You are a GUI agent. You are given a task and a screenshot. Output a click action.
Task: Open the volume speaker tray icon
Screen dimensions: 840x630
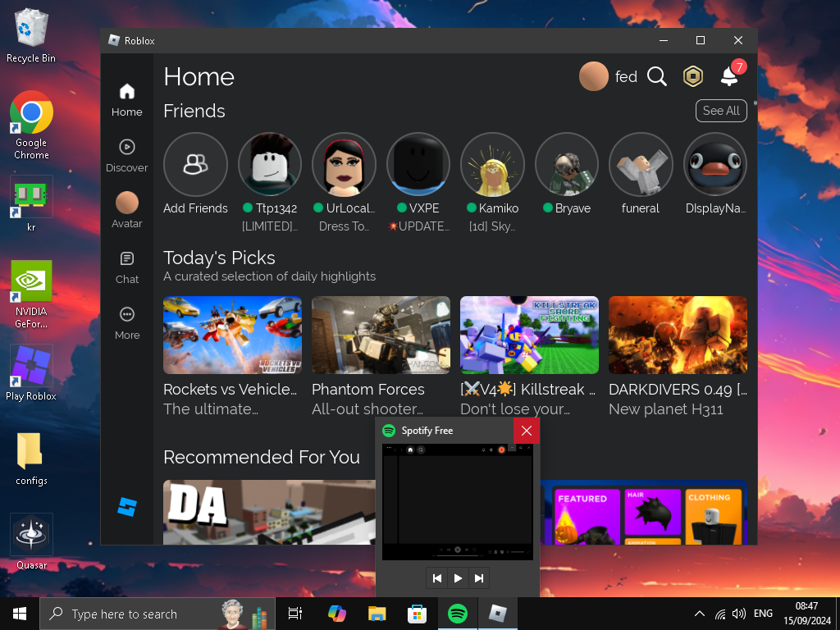[739, 614]
